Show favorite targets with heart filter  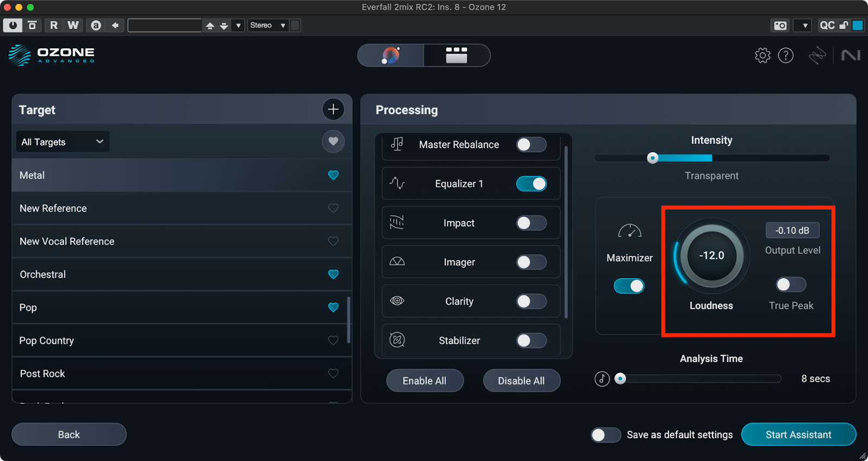coord(333,142)
